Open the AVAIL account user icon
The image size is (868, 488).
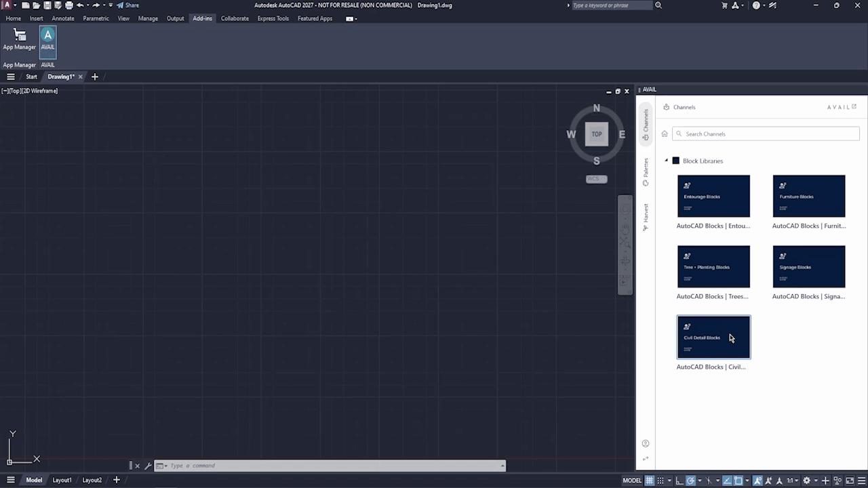tap(646, 443)
